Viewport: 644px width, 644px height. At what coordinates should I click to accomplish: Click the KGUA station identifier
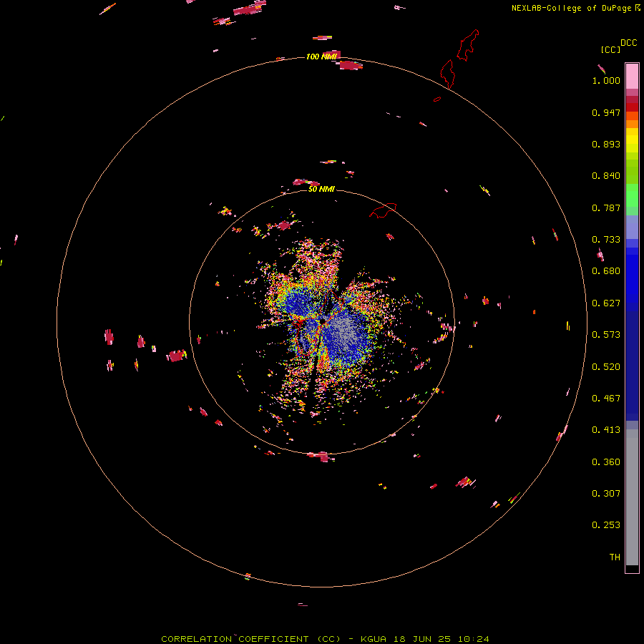click(x=374, y=639)
